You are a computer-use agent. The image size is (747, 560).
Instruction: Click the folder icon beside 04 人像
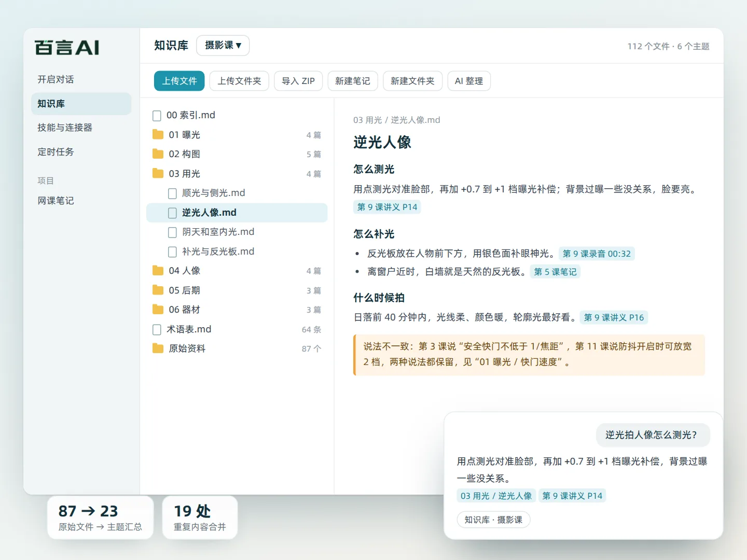tap(158, 271)
